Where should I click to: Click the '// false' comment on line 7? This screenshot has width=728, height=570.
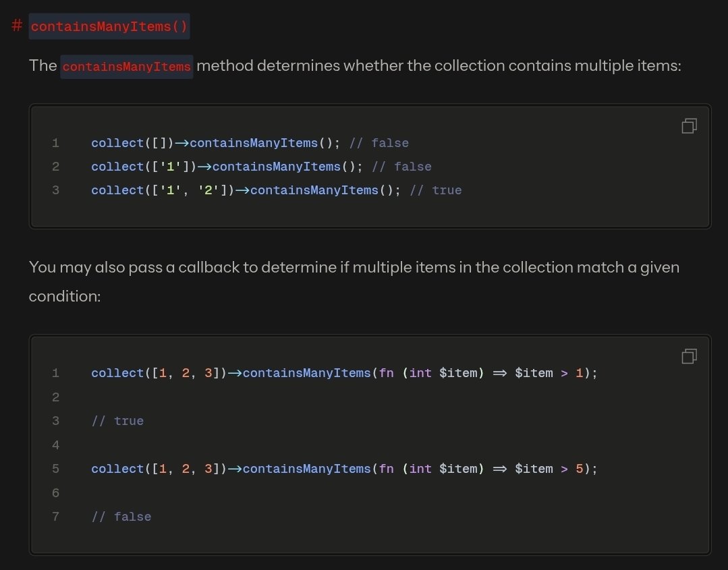121,517
